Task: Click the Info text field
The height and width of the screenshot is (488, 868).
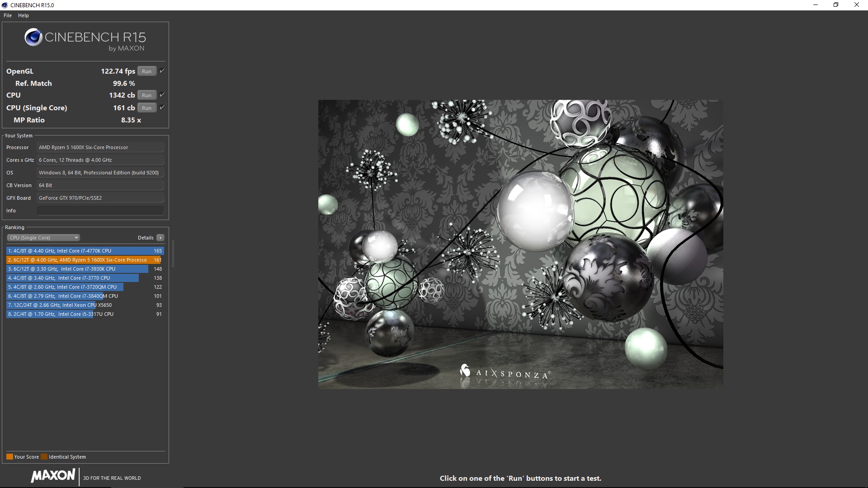Action: pyautogui.click(x=100, y=211)
